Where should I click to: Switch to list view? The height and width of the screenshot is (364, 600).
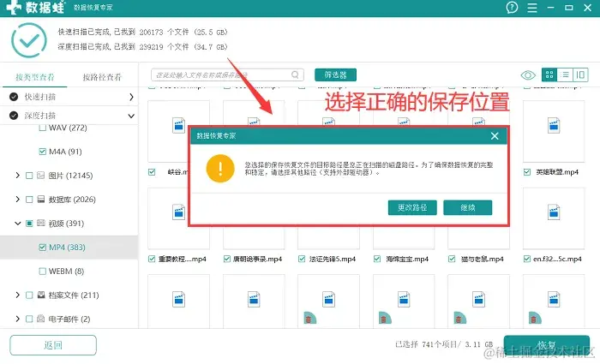point(565,75)
